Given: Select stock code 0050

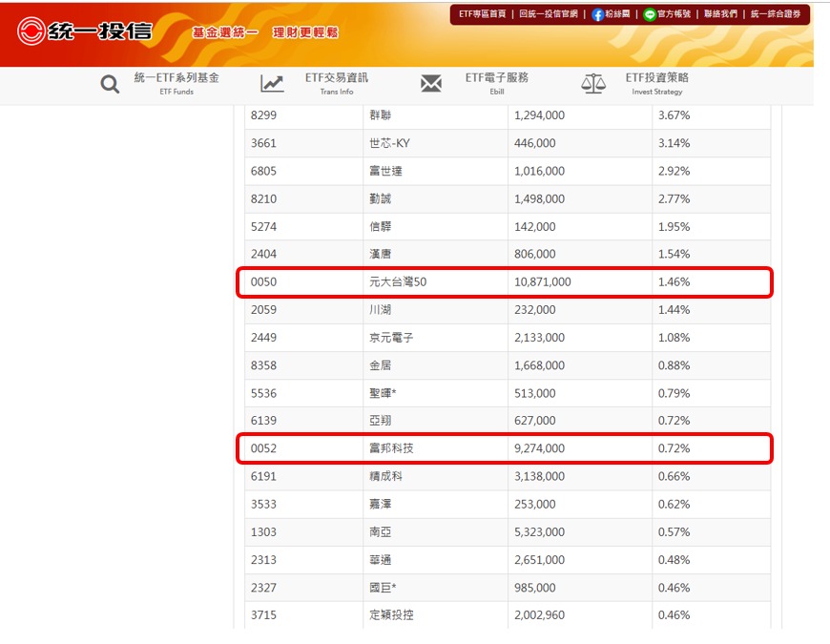Looking at the screenshot, I should 263,282.
